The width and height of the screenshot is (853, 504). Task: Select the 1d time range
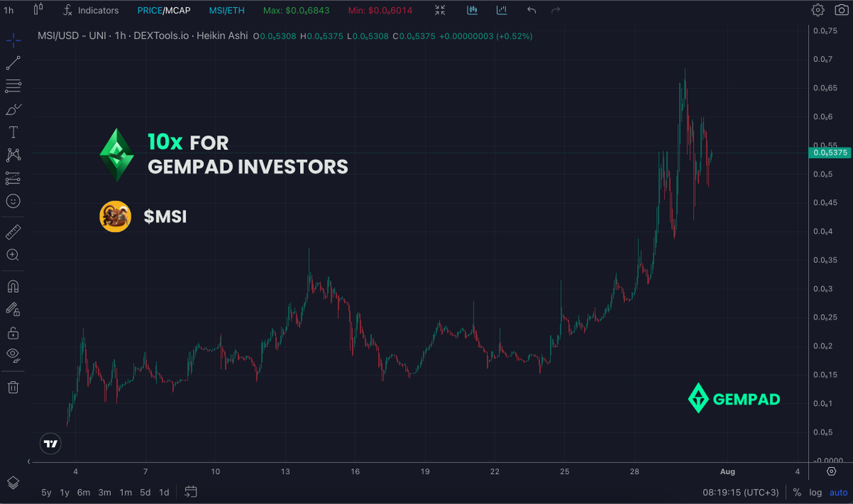163,492
